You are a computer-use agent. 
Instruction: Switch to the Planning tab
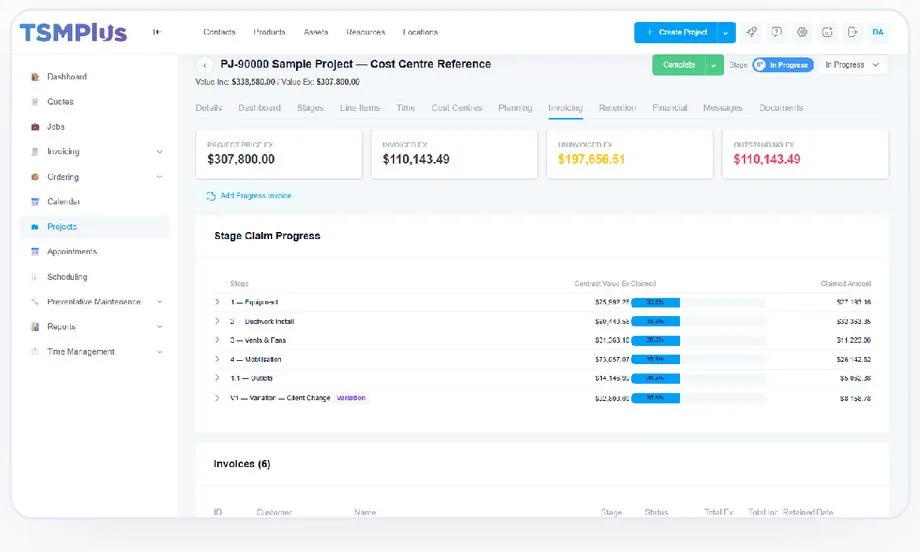point(515,108)
